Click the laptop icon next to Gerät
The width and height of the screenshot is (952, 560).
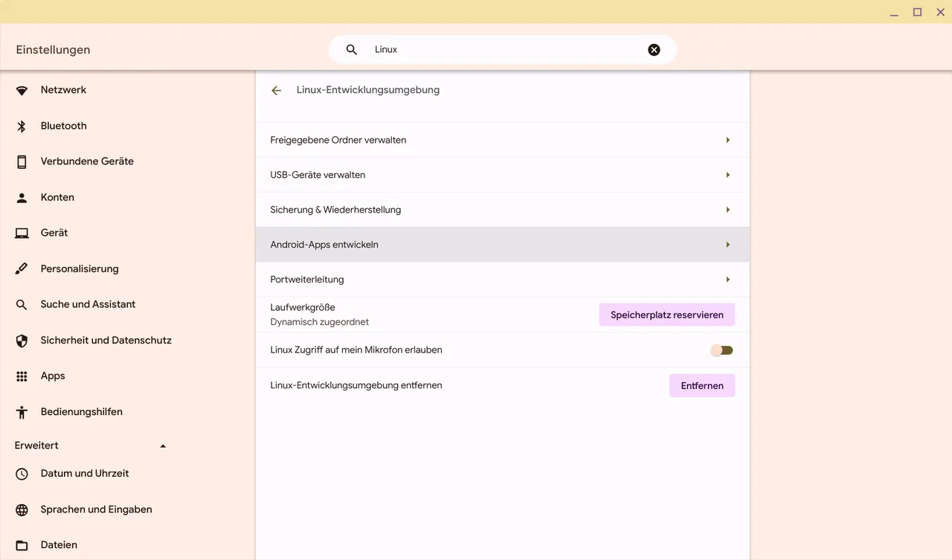[22, 234]
